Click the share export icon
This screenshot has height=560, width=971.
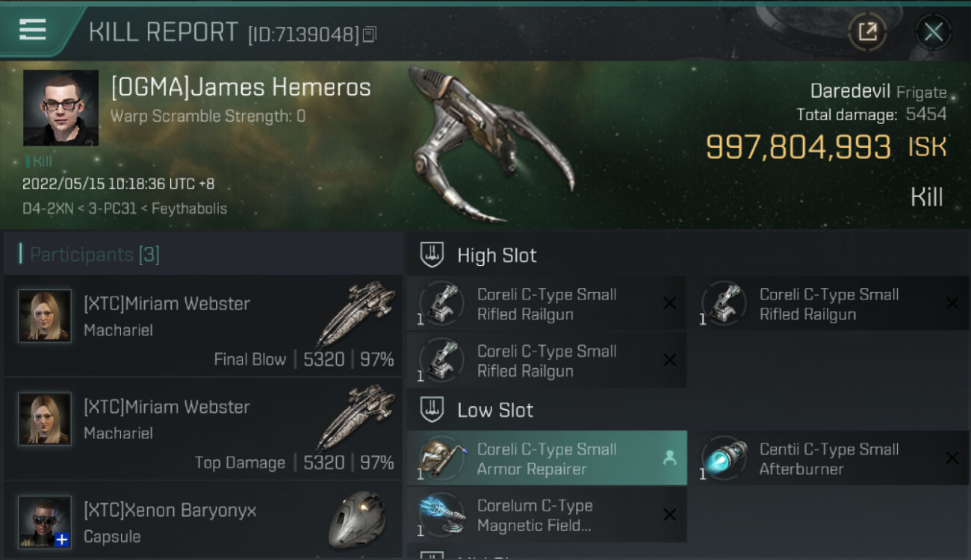click(867, 31)
